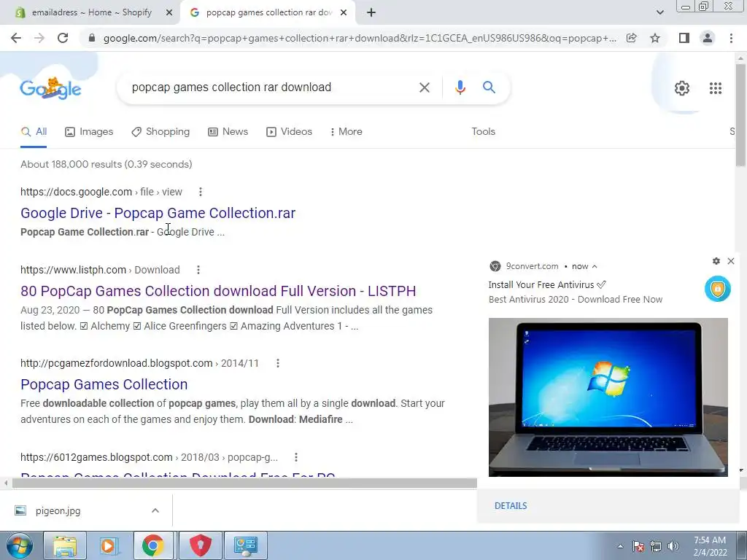Open options for 6012games.blogspot.com result
The height and width of the screenshot is (560, 747).
point(296,457)
